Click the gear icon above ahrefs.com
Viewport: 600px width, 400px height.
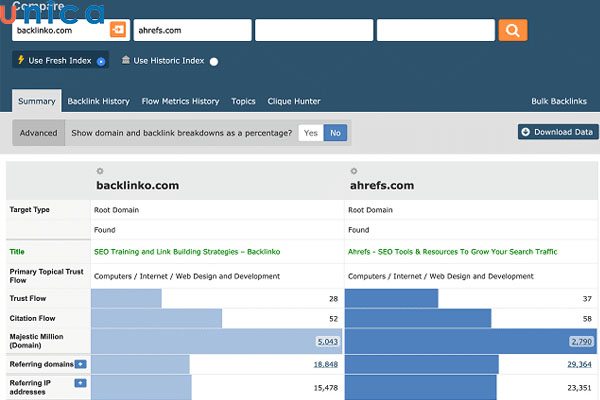coord(354,171)
